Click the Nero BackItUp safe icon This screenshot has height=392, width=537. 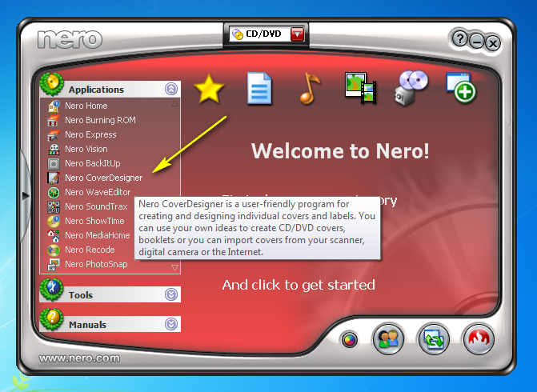(54, 164)
